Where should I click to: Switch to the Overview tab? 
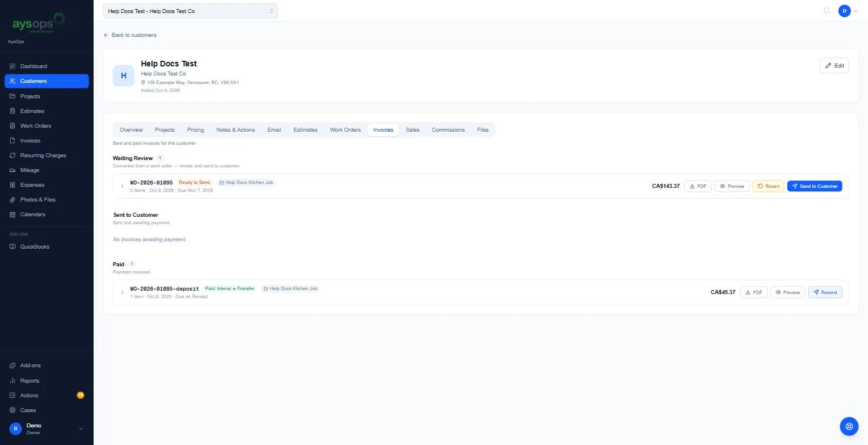131,130
